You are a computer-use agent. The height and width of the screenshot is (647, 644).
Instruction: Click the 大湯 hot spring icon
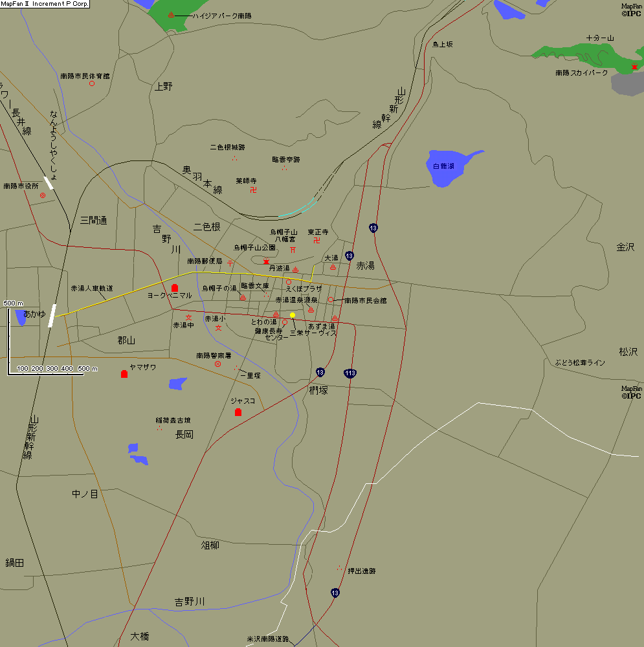[x=332, y=267]
